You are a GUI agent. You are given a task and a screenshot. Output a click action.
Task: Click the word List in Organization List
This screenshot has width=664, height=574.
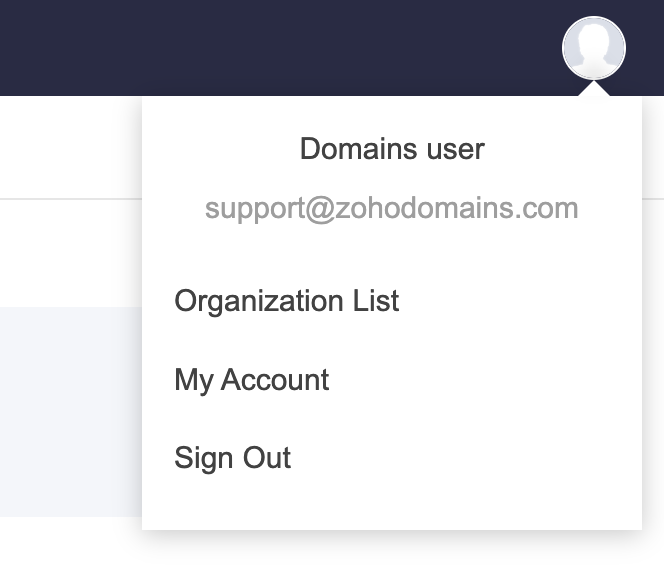[376, 301]
